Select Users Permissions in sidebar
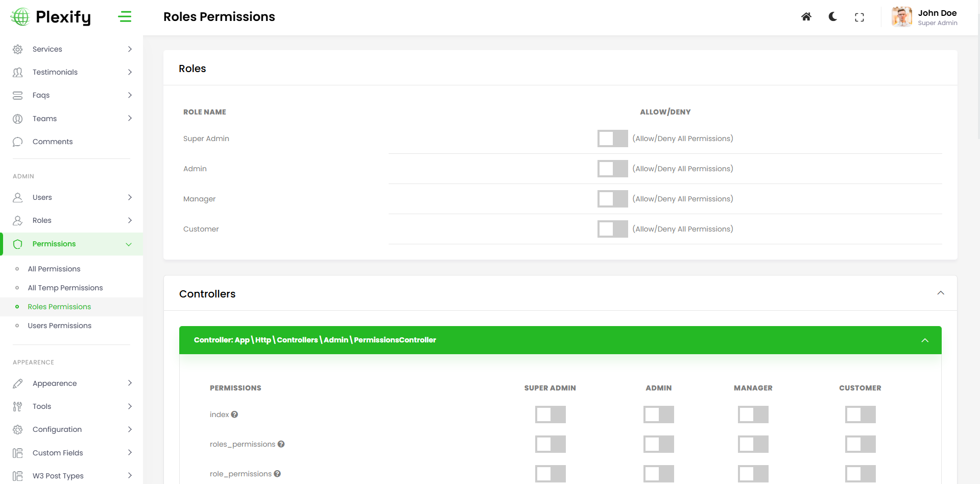Image resolution: width=980 pixels, height=484 pixels. 60,326
